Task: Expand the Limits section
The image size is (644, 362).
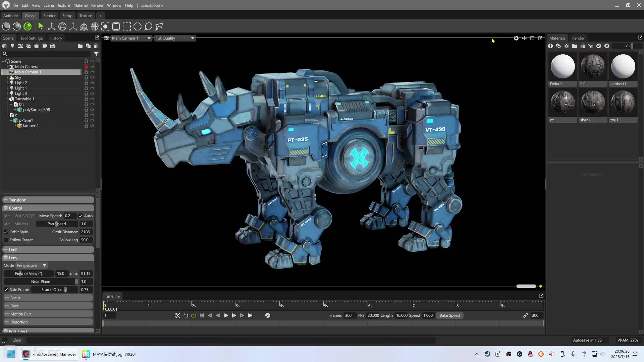Action: pos(48,250)
